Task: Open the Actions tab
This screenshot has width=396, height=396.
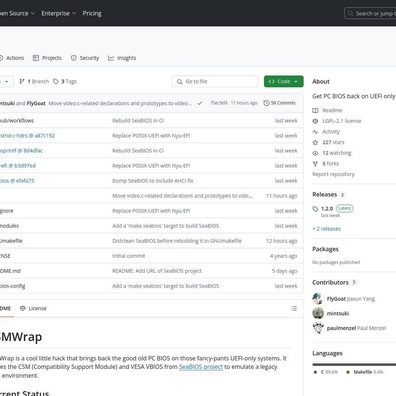Action: (12, 58)
